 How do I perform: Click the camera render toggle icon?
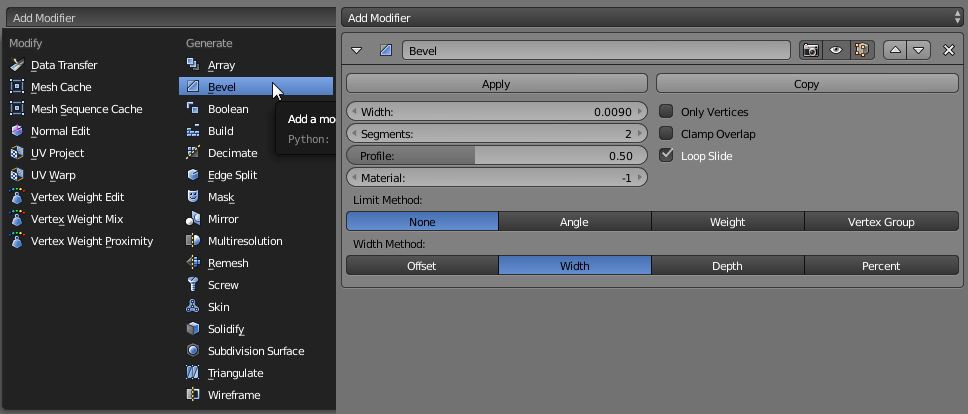811,50
